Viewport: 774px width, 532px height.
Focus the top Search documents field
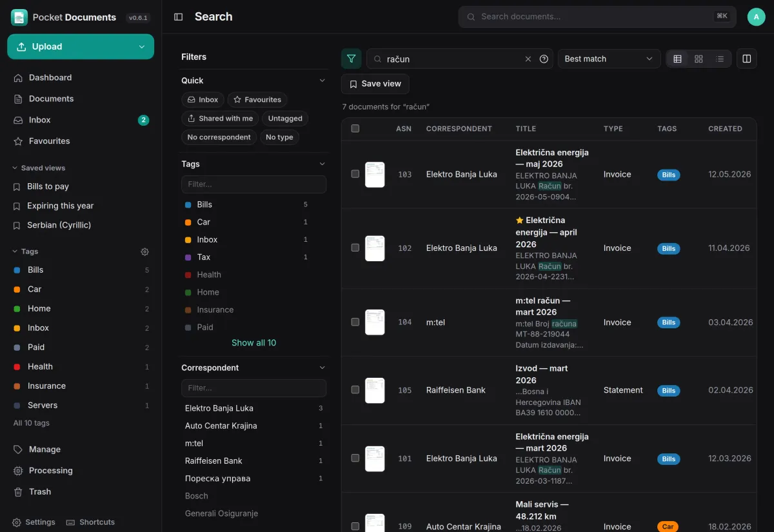pos(597,17)
